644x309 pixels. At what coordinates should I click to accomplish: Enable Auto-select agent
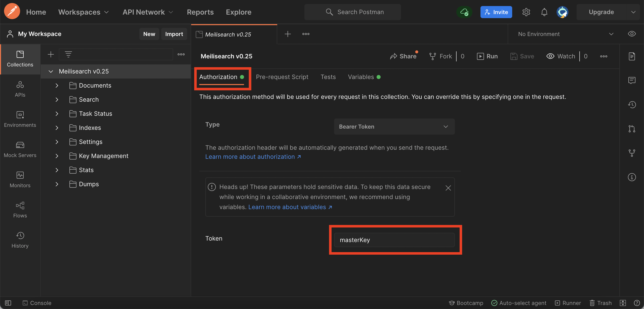[519, 303]
